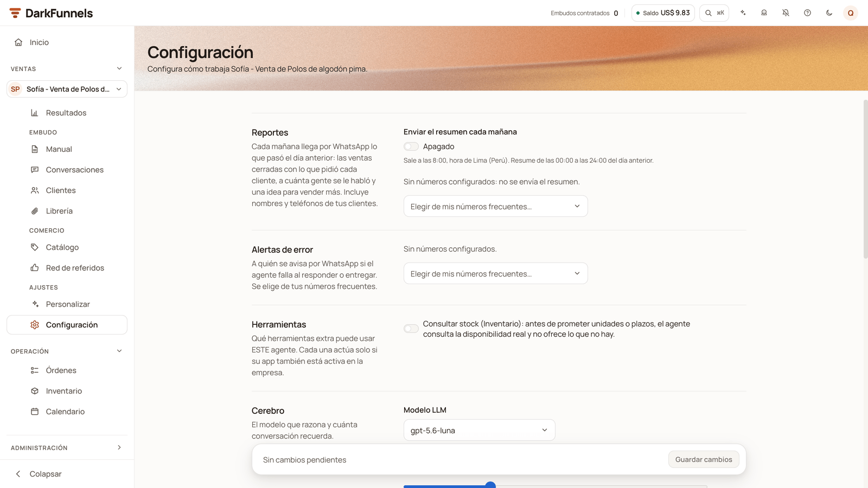
Task: Click the sparkles AI icon in the header
Action: pos(743,13)
